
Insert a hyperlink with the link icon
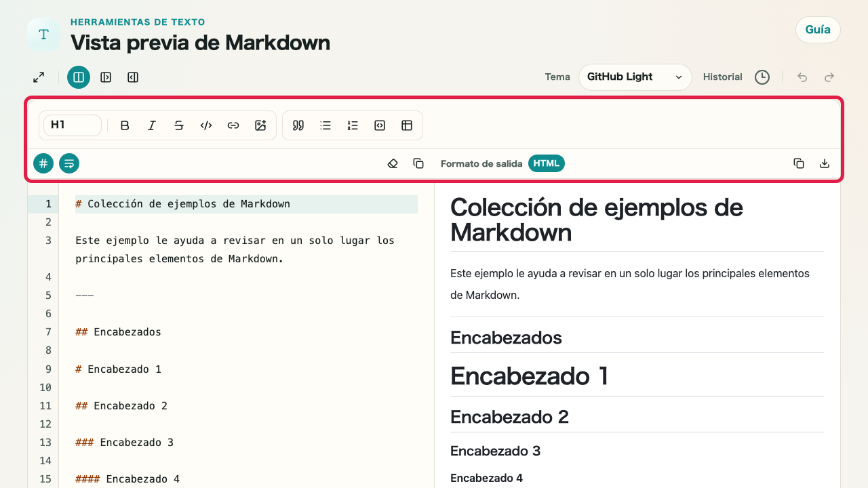[x=233, y=125]
